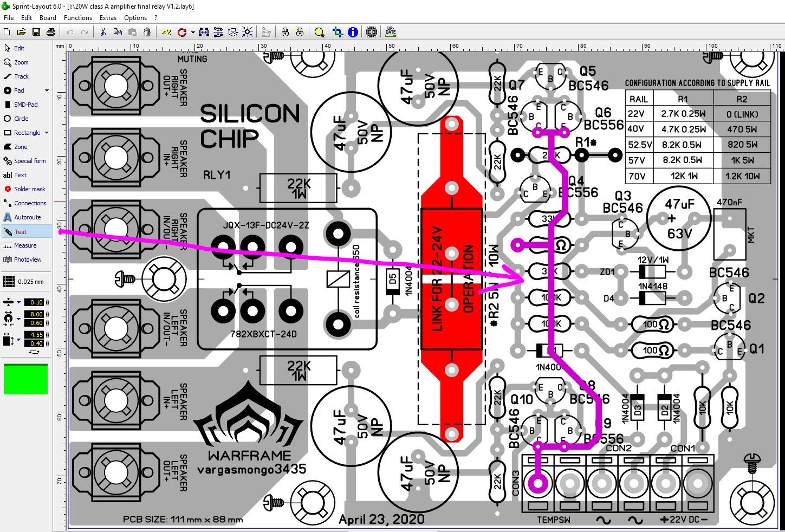Viewport: 785px width, 532px height.
Task: Undo the last action
Action: tap(70, 32)
